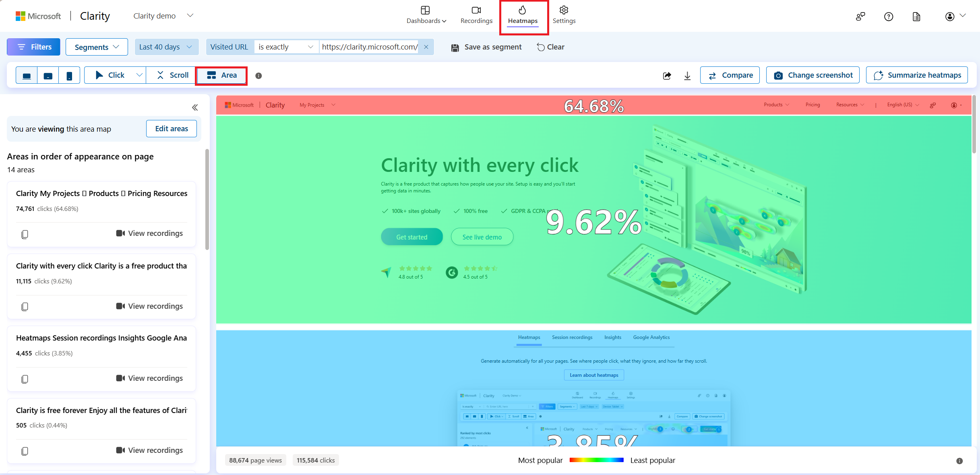
Task: Click Change screenshot button
Action: point(813,75)
